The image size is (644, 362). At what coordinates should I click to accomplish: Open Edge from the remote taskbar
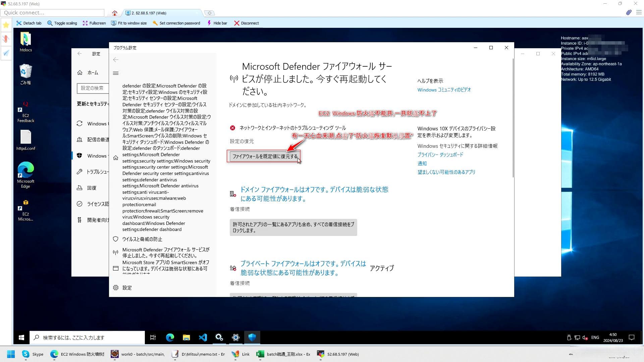170,338
